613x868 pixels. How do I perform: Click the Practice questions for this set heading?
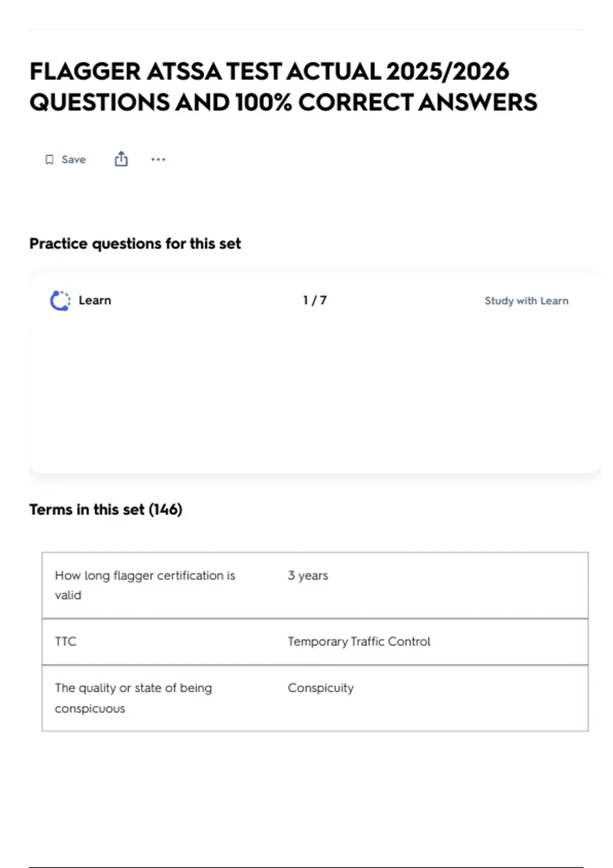135,244
